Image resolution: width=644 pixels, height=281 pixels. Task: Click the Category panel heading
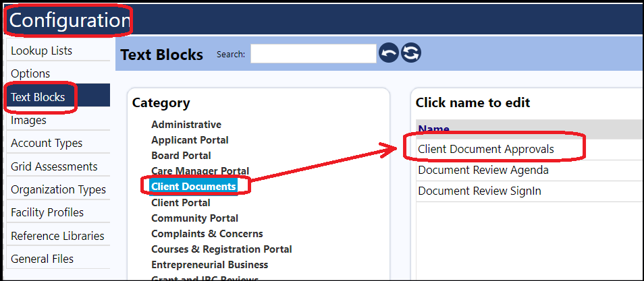[x=161, y=103]
